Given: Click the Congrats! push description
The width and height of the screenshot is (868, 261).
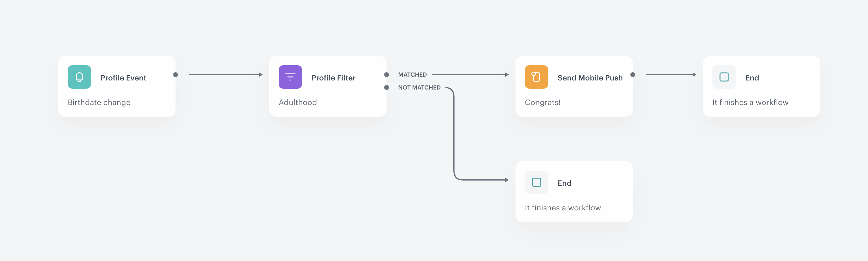Looking at the screenshot, I should pyautogui.click(x=542, y=102).
